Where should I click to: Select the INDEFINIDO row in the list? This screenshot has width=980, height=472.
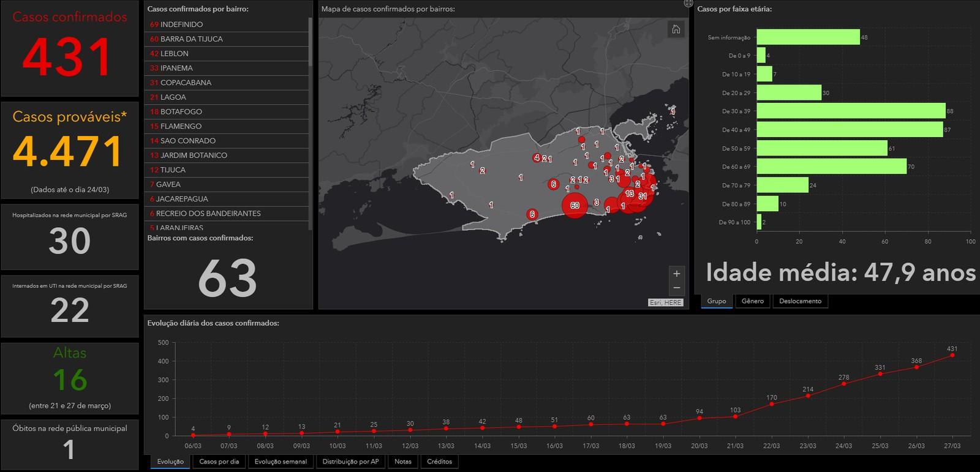(x=227, y=24)
